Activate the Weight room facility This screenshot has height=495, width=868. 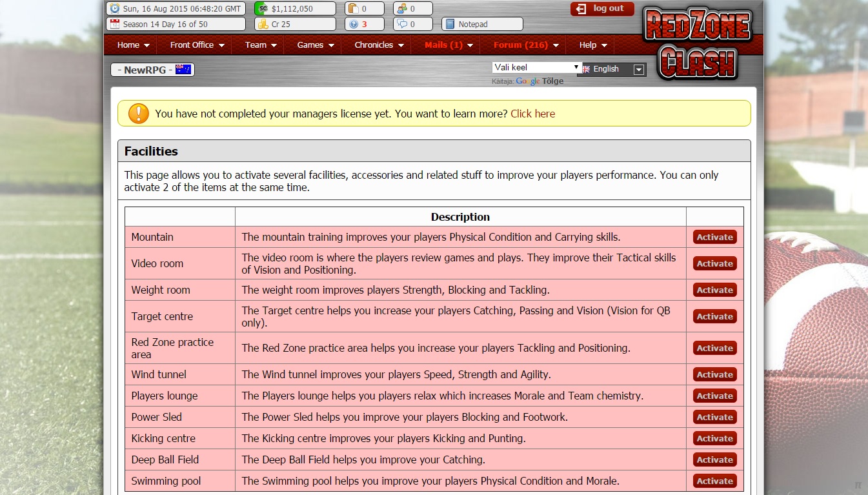(714, 290)
